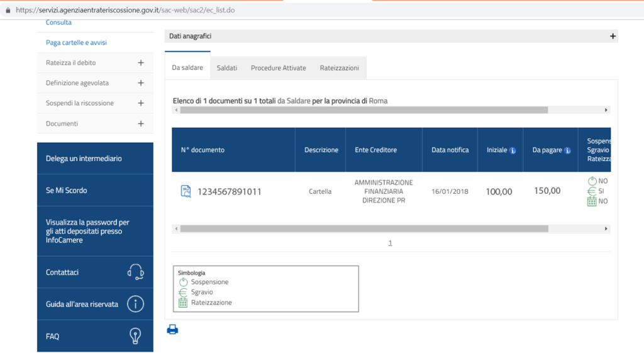Switch to the Saldati tab
This screenshot has width=644, height=358.
point(227,68)
